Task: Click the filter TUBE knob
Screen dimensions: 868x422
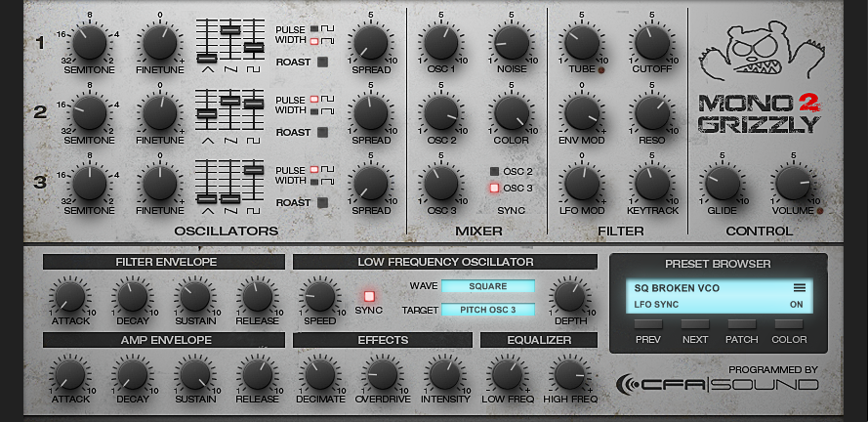Action: tap(582, 42)
